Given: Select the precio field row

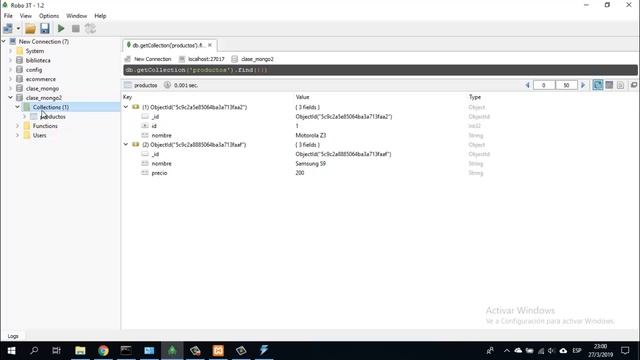Looking at the screenshot, I should (x=159, y=173).
